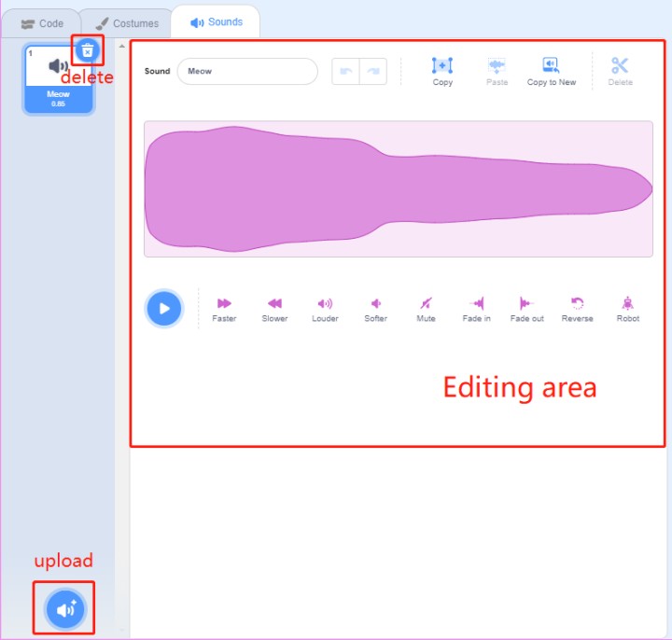Click the Copy tool

pos(442,72)
